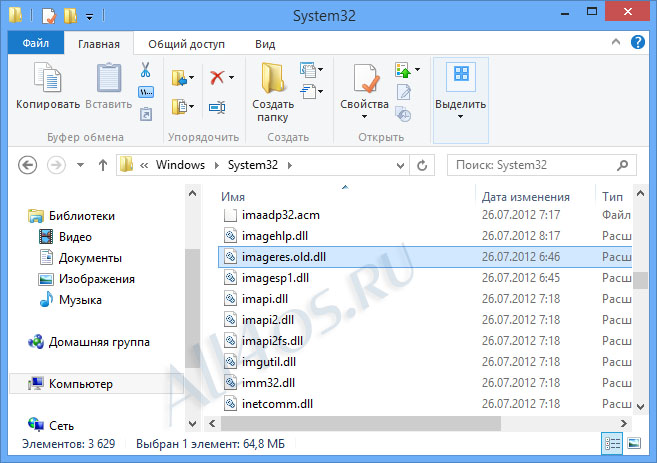Switch to the Общий доступ tab

click(186, 44)
